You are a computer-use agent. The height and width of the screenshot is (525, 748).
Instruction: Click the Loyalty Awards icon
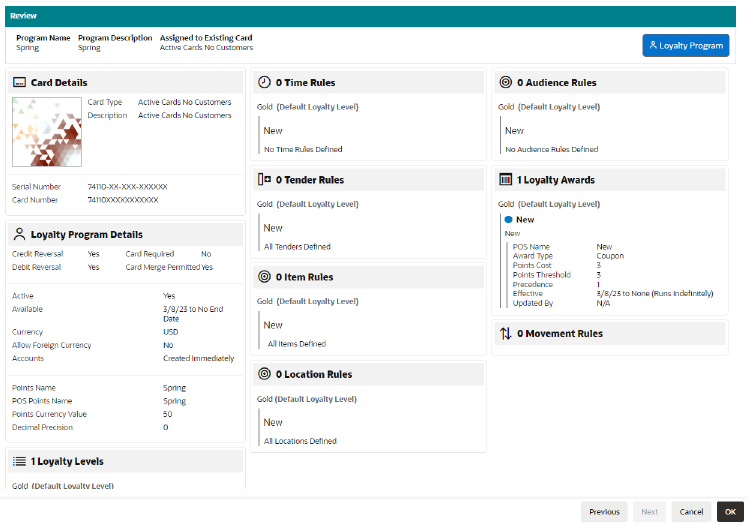pos(506,179)
